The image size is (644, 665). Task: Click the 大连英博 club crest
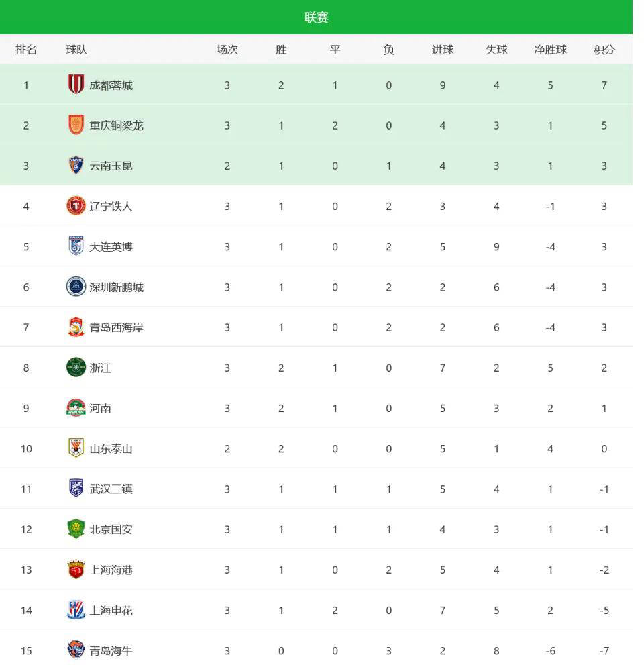76,246
